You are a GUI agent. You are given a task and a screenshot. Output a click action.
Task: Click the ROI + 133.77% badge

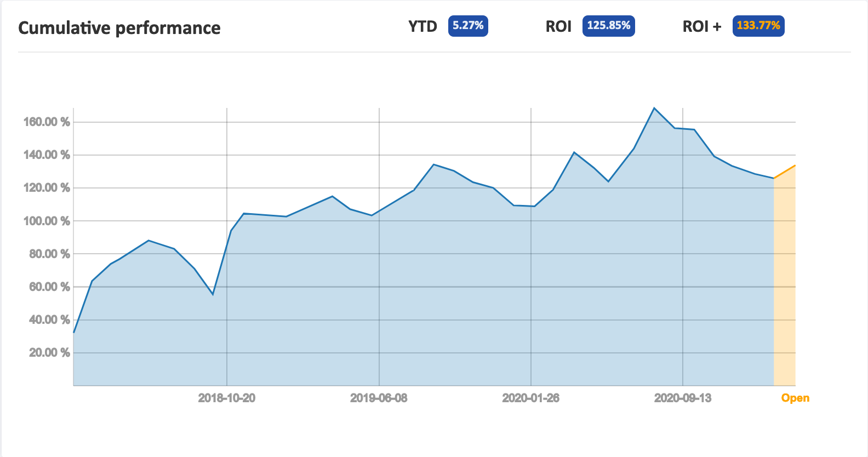click(758, 26)
